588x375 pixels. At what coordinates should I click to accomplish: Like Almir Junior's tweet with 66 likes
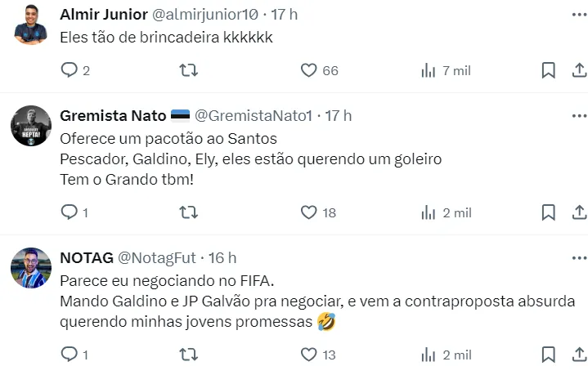308,71
